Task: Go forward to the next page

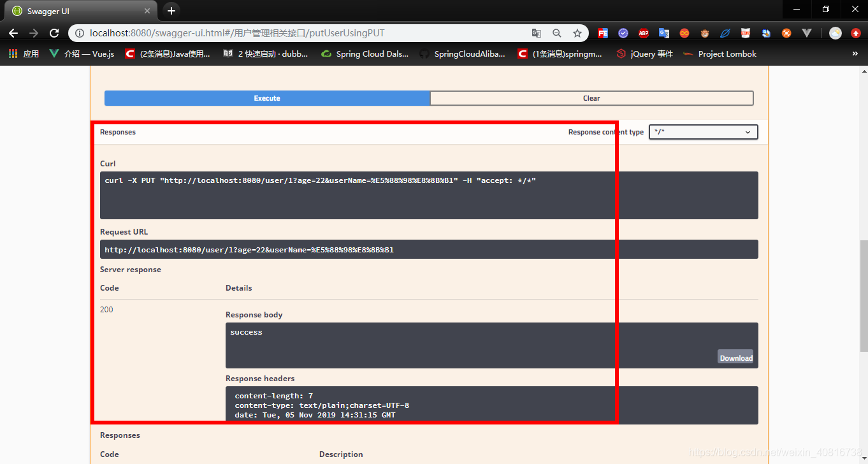Action: point(34,33)
